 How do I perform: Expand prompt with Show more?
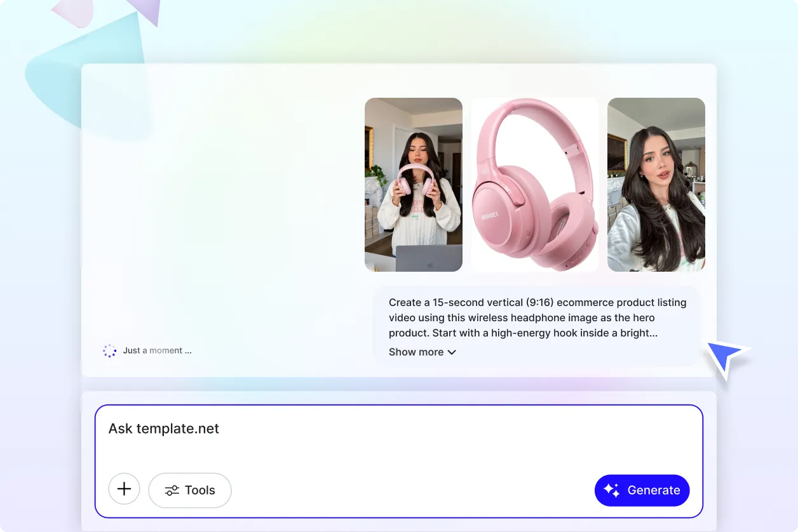423,352
